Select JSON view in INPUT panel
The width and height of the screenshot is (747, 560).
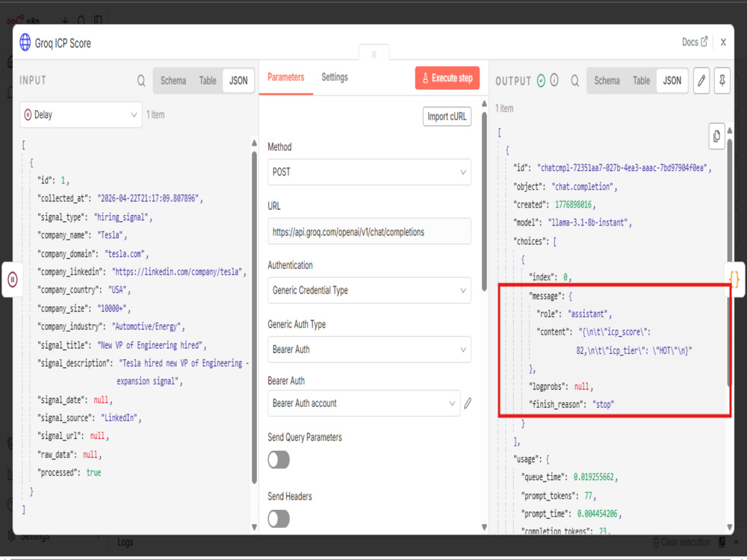tap(238, 81)
